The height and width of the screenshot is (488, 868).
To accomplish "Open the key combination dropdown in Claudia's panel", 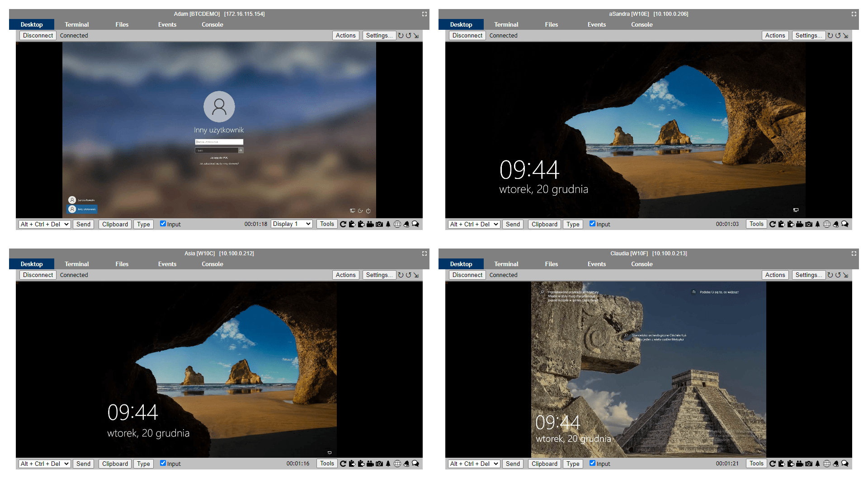I will 474,464.
